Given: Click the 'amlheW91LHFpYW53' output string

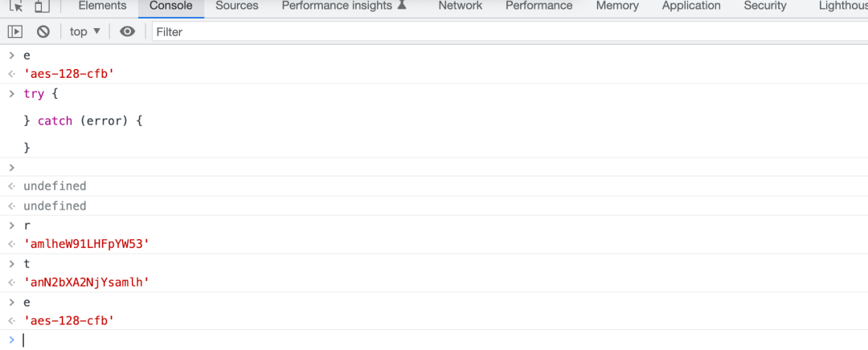Looking at the screenshot, I should click(87, 244).
